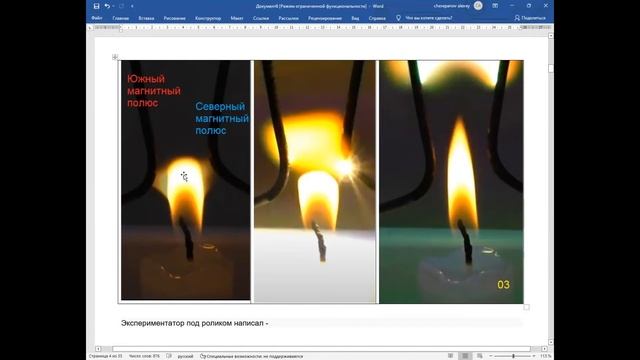Screen dimensions: 640x360
Task: Switch to the Рассылки tab
Action: click(x=288, y=18)
